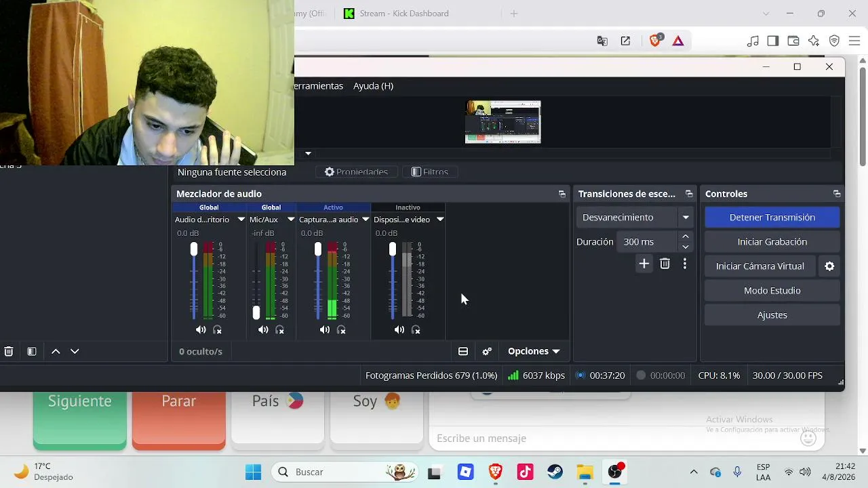
Task: Add a new scene transition
Action: (x=644, y=264)
